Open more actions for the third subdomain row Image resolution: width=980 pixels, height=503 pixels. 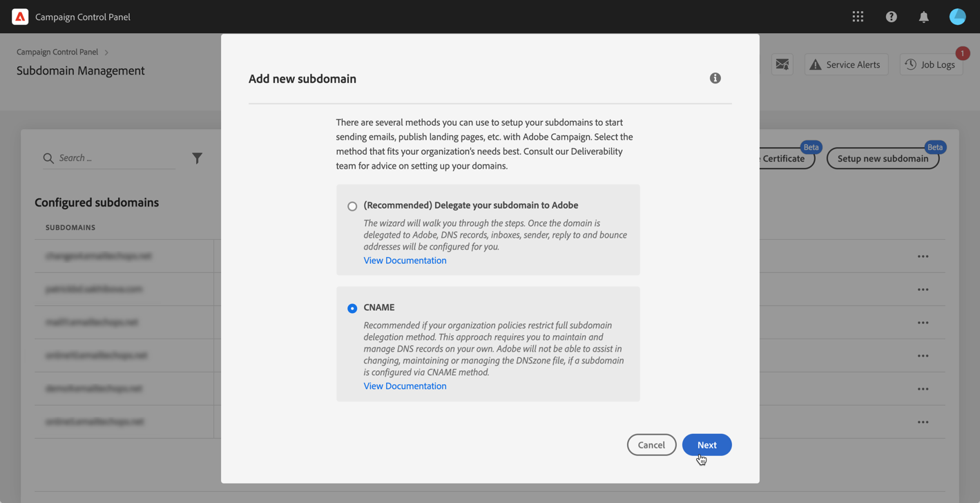[x=923, y=323]
